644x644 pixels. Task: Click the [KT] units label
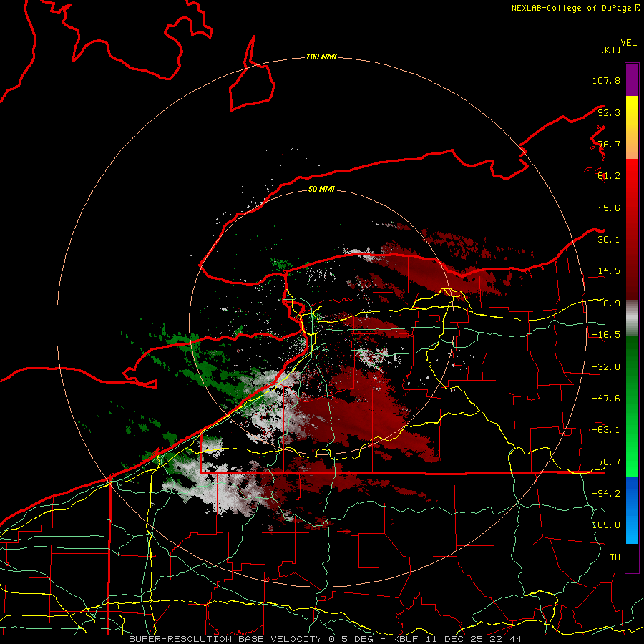pos(611,49)
